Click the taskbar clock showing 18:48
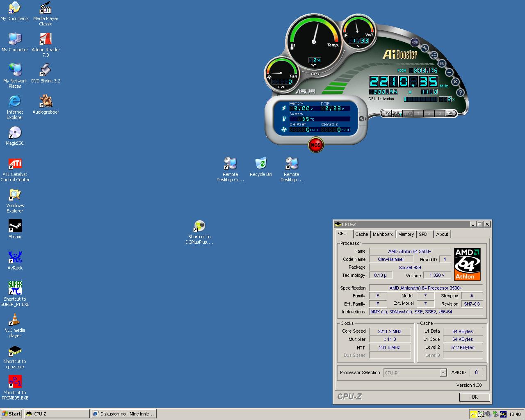This screenshot has height=420, width=525. [515, 414]
